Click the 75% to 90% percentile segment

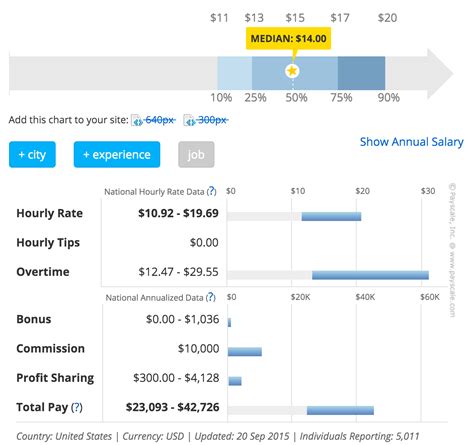point(361,73)
